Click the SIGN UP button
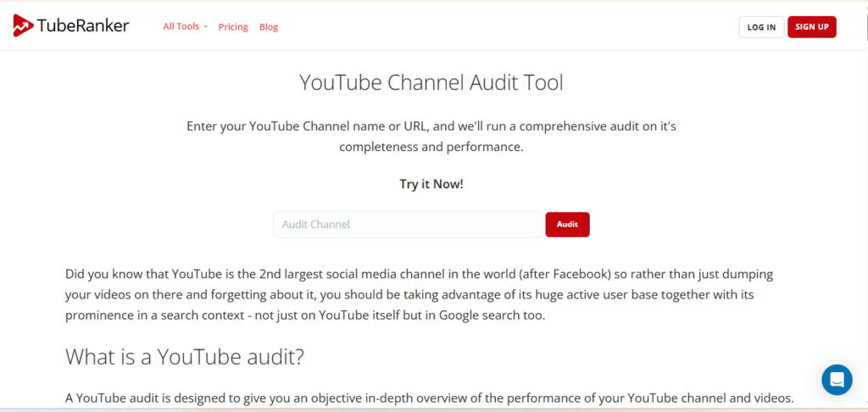Viewport: 868px width, 412px height. [811, 27]
